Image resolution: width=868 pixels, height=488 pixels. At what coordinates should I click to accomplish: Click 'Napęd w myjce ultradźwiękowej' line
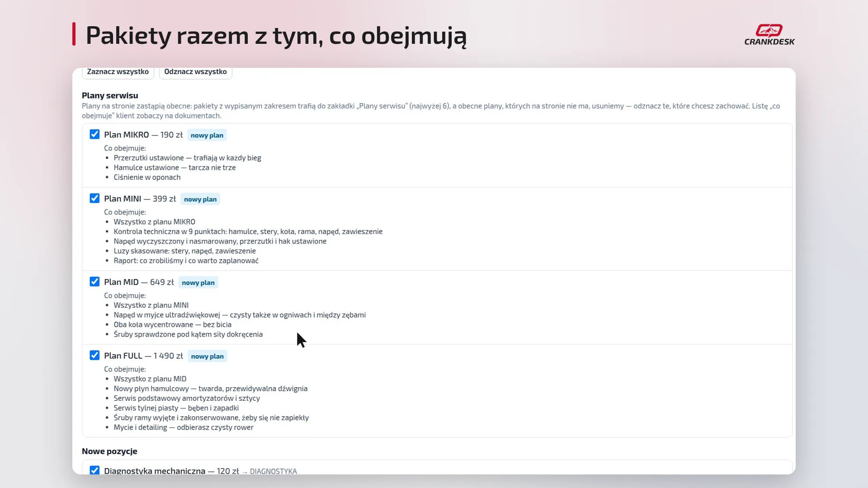(240, 315)
